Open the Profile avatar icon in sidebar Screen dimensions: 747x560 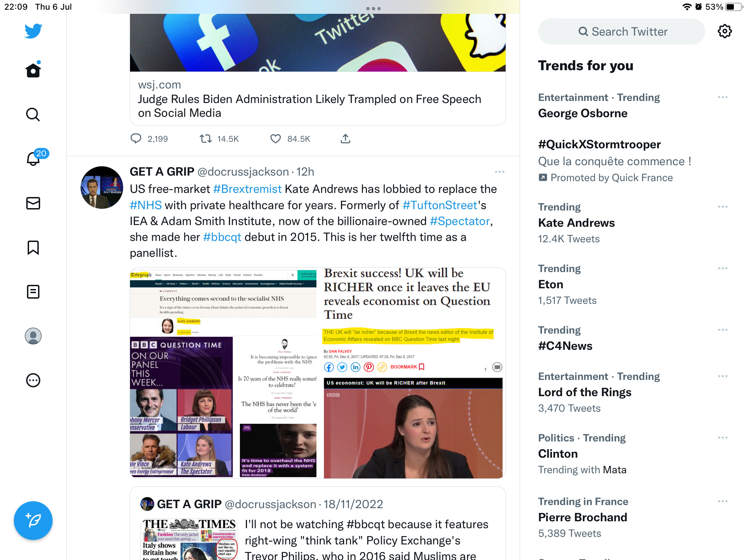pos(33,336)
